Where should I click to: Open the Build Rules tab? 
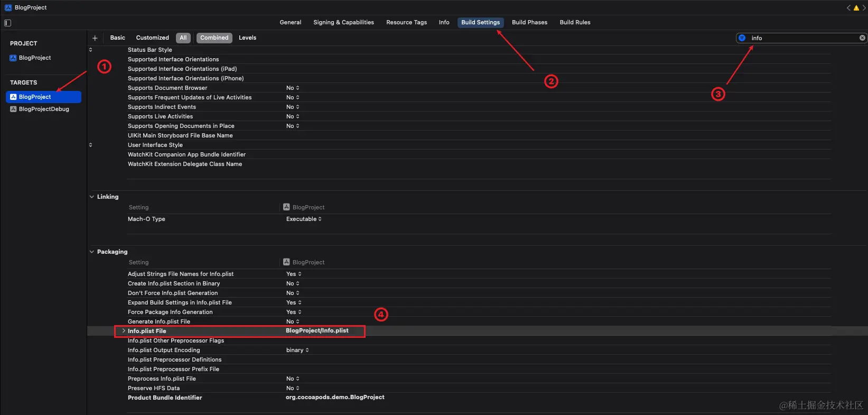point(575,22)
